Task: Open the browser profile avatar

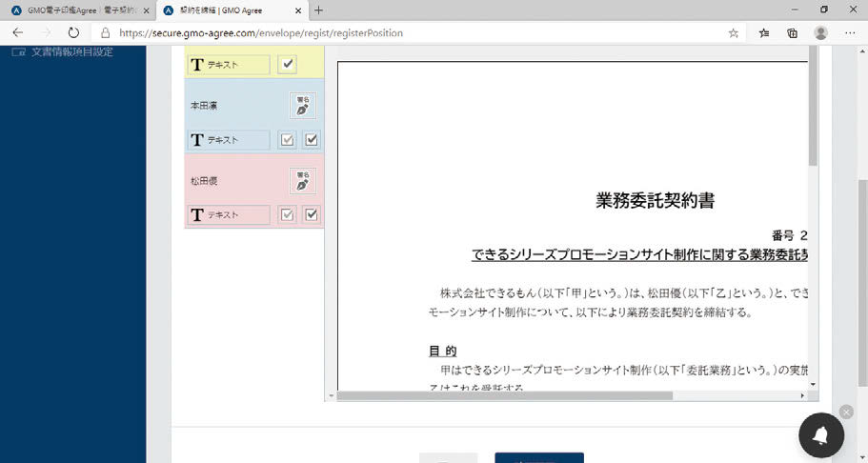Action: pos(821,32)
